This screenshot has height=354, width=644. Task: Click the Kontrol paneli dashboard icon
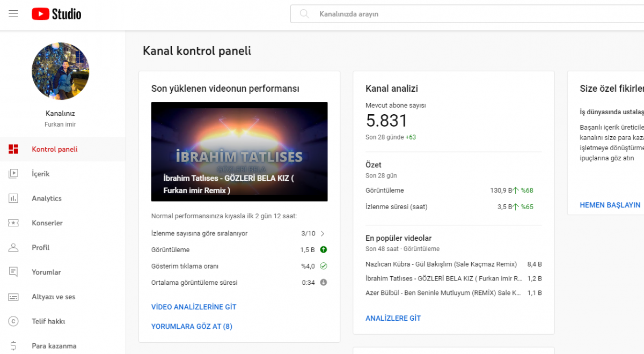(13, 149)
